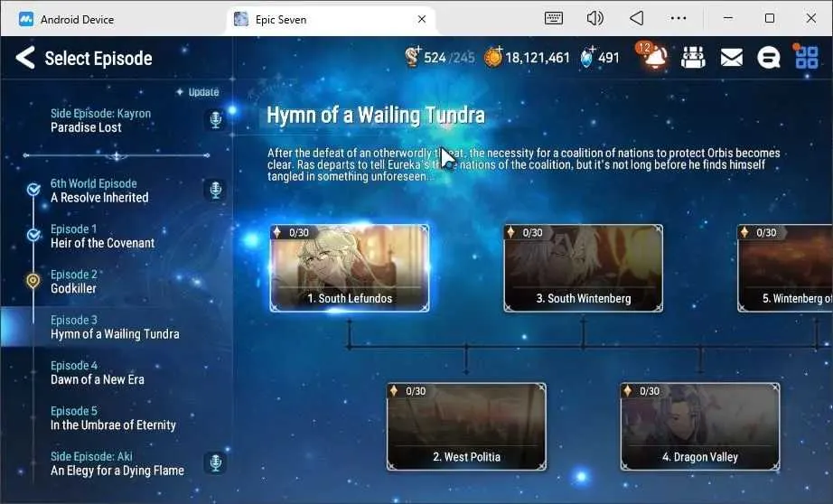833x504 pixels.
Task: Click 0/30 star count on West Politia
Action: tap(416, 391)
